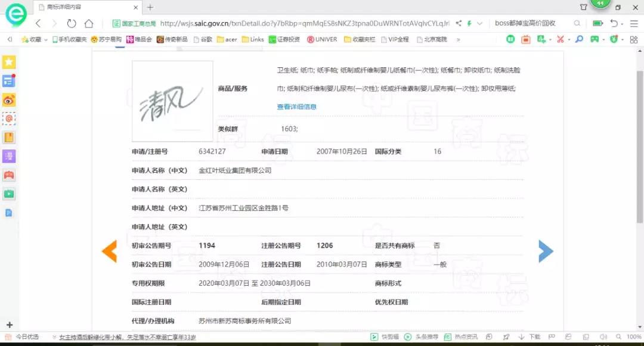The width and height of the screenshot is (644, 346).
Task: Open the 传奇新品 bookmark
Action: 172,39
